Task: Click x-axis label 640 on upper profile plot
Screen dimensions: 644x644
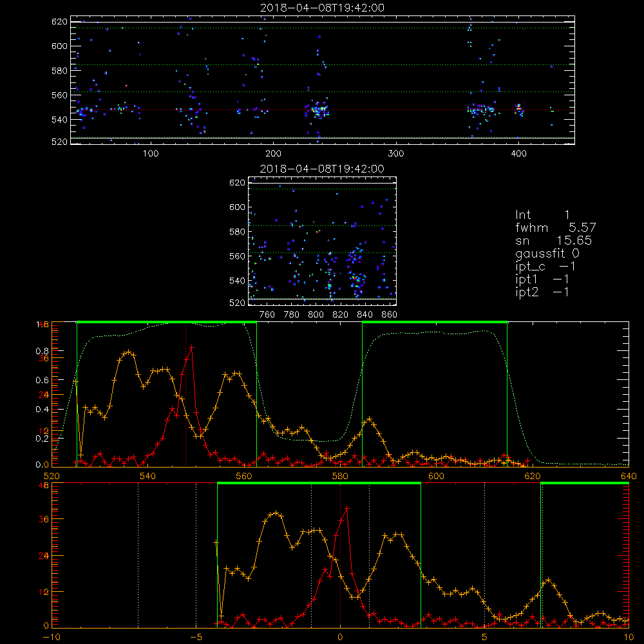Action: (x=629, y=476)
